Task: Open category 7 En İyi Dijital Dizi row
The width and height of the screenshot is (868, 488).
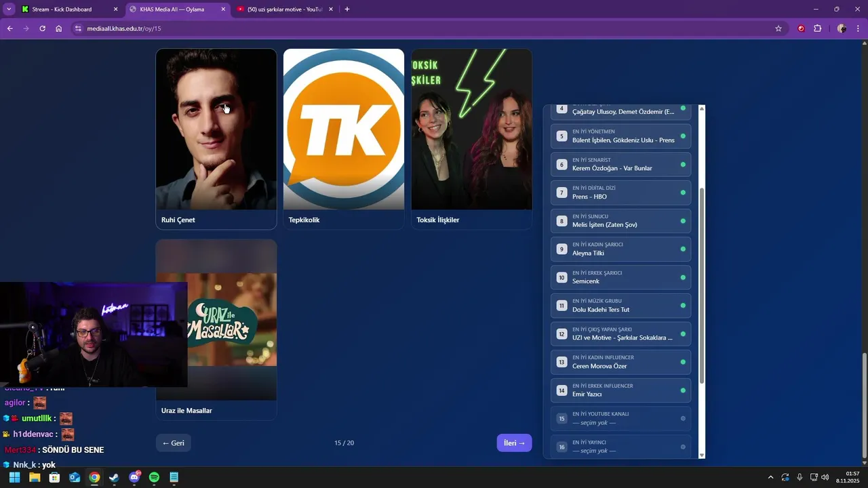Action: click(620, 192)
